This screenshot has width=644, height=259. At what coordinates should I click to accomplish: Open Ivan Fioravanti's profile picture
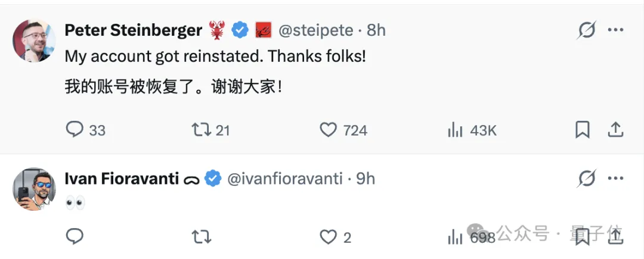(x=34, y=189)
